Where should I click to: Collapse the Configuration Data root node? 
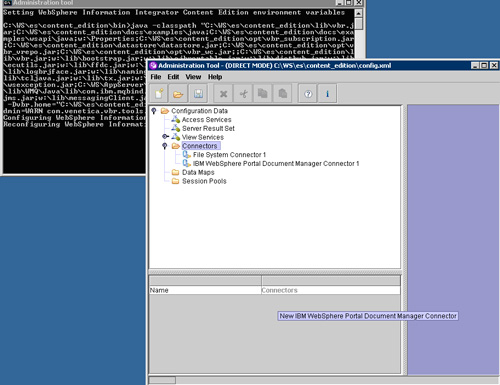point(154,110)
